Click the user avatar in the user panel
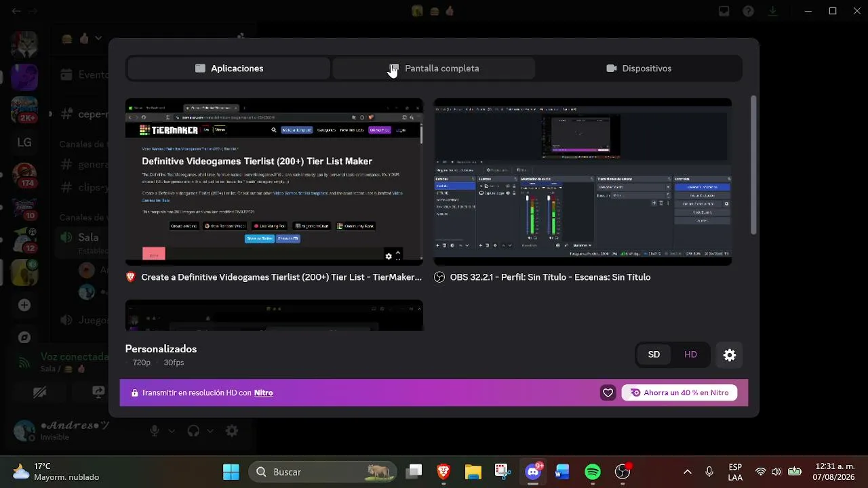This screenshot has width=868, height=488. [x=24, y=430]
